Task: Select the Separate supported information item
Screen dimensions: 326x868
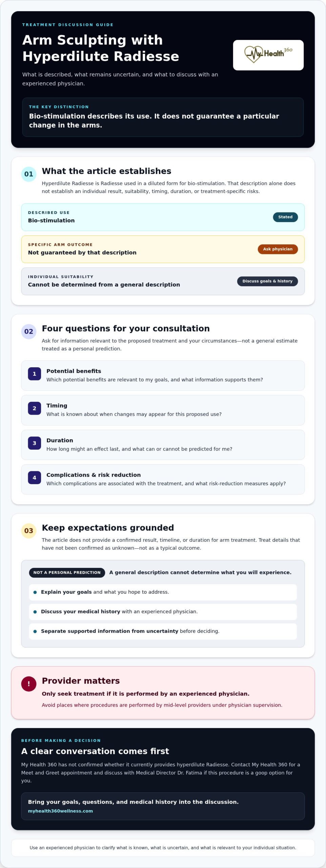Action: [163, 631]
